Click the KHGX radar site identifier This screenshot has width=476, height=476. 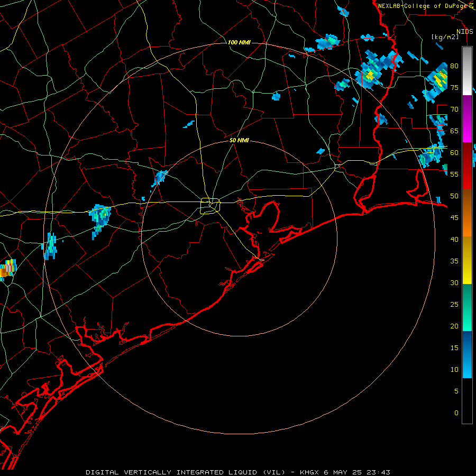(x=308, y=472)
